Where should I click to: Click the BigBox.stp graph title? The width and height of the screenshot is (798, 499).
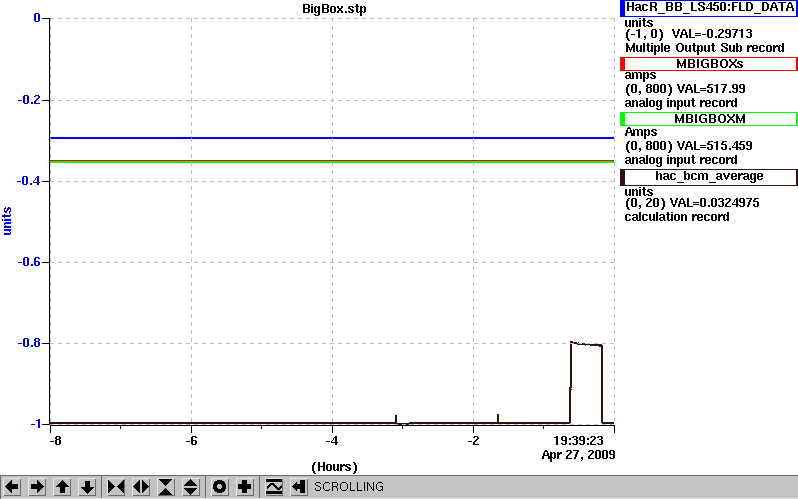pos(334,9)
